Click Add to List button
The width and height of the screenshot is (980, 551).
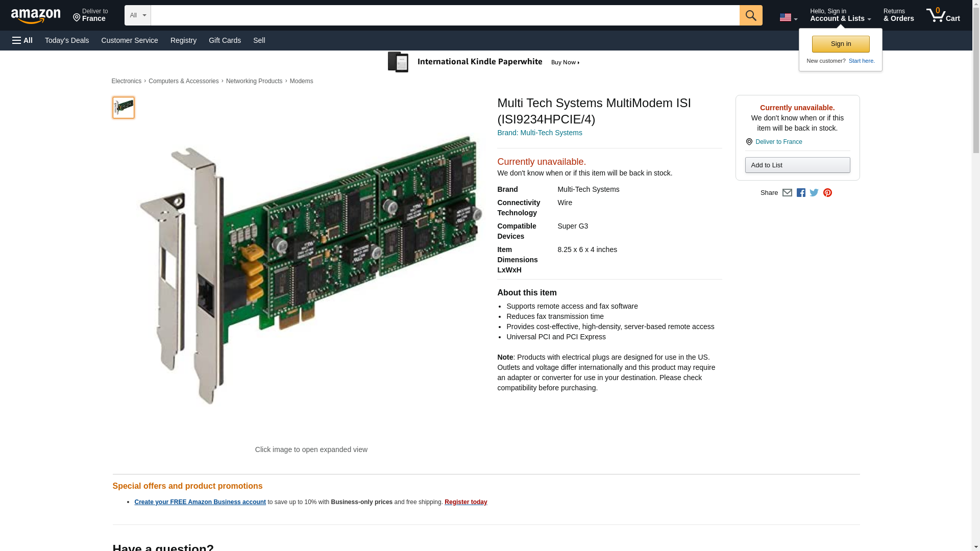tap(797, 165)
